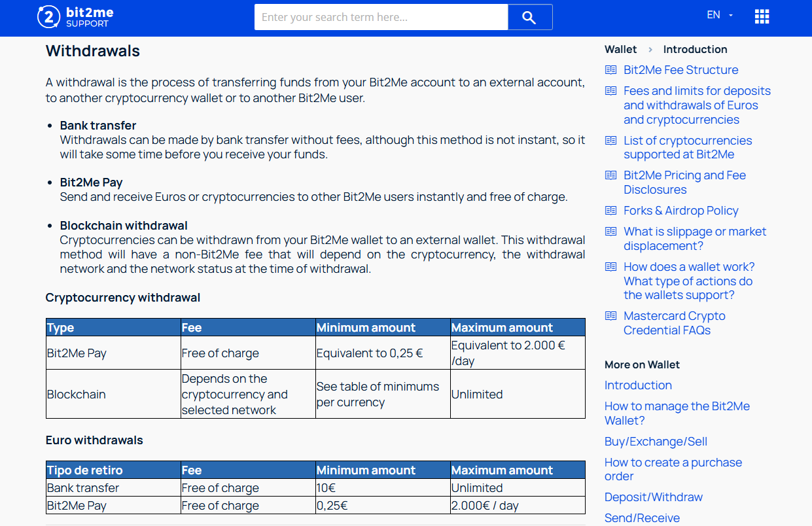The width and height of the screenshot is (812, 526).
Task: Click article icon beside List of cryptocurrencies supported
Action: (610, 141)
